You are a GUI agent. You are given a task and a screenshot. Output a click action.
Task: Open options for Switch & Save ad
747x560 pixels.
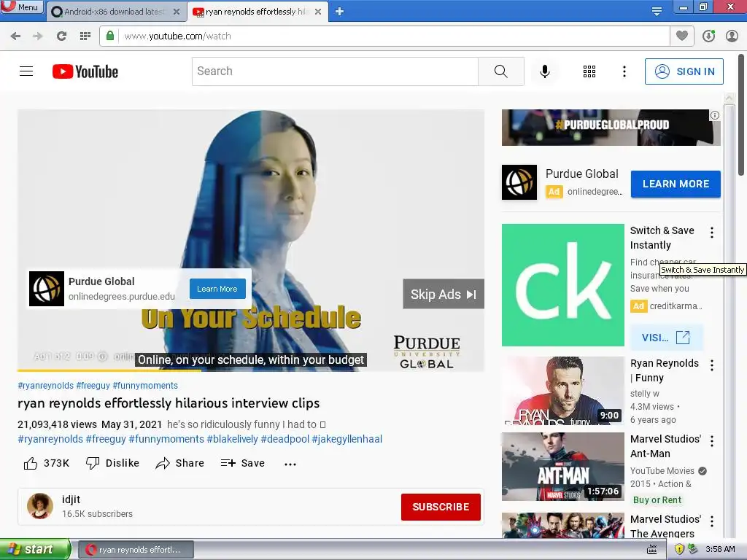point(712,233)
